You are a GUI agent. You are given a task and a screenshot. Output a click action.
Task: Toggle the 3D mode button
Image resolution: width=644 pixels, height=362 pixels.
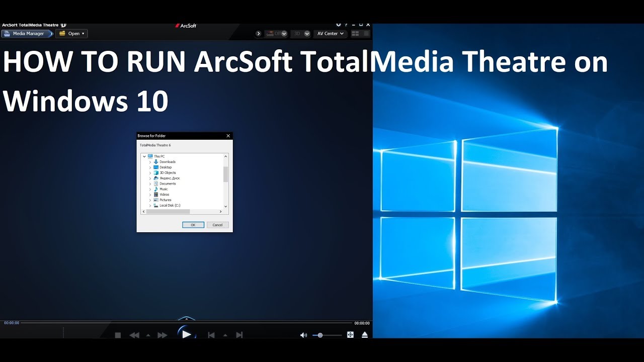297,34
